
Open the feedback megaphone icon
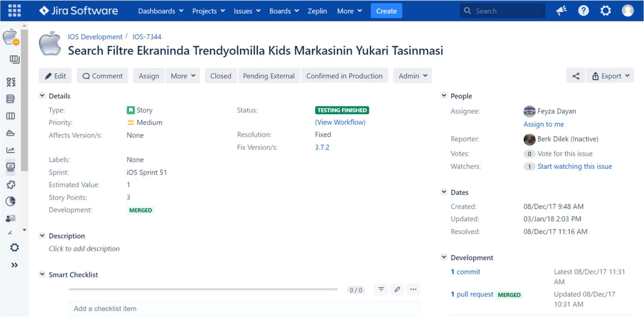point(561,11)
